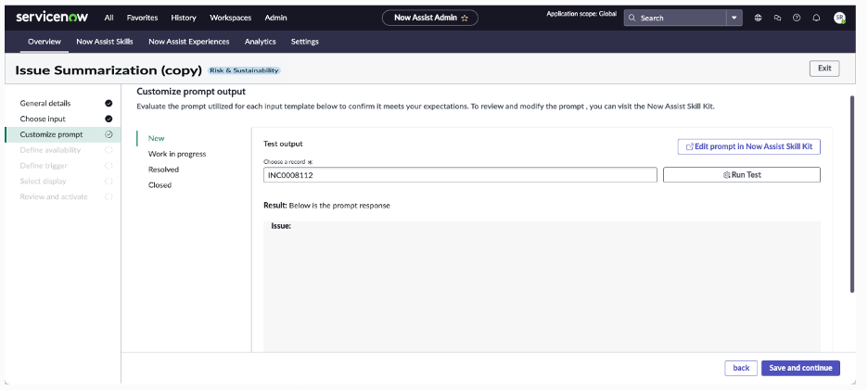This screenshot has width=868, height=391.
Task: Open the Workspaces menu
Action: coord(230,18)
